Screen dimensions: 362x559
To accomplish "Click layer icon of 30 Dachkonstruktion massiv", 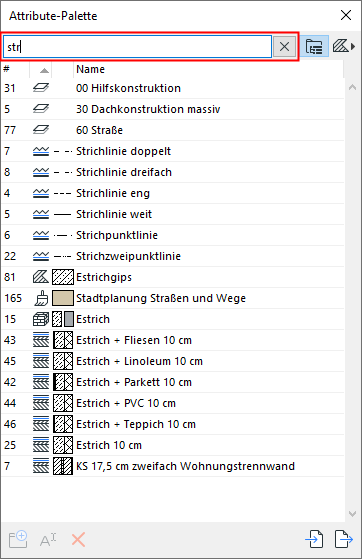I will pos(41,109).
